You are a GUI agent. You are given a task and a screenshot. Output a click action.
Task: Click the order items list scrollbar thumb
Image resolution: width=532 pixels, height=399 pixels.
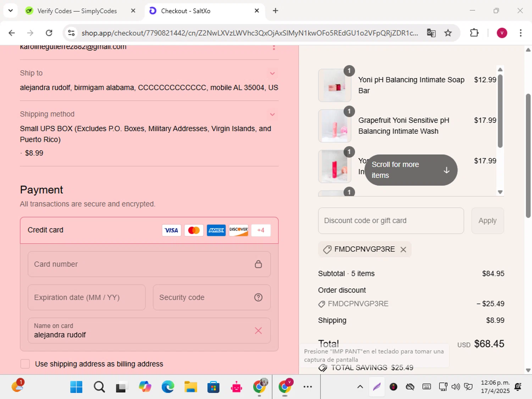tap(500, 111)
